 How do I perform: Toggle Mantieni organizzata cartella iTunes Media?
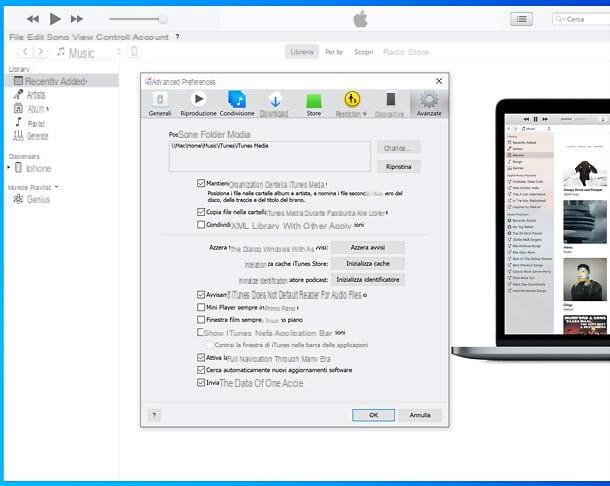point(201,183)
